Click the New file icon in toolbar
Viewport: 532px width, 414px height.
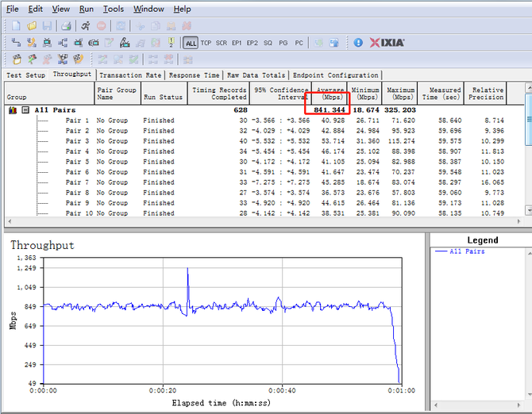click(17, 25)
